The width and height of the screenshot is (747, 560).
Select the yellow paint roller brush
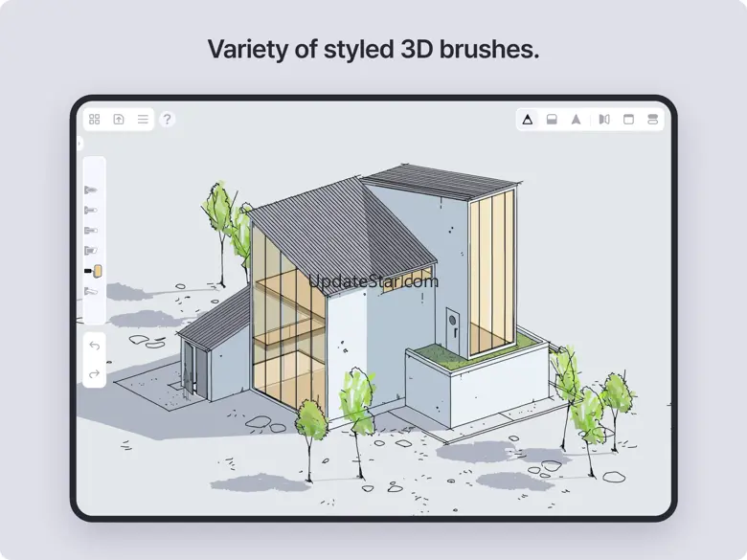pos(93,271)
